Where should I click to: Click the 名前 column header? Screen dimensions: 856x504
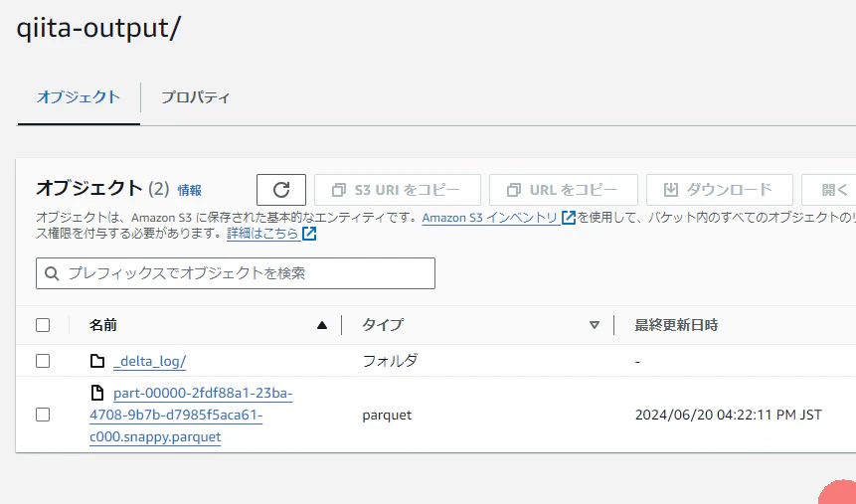[103, 325]
